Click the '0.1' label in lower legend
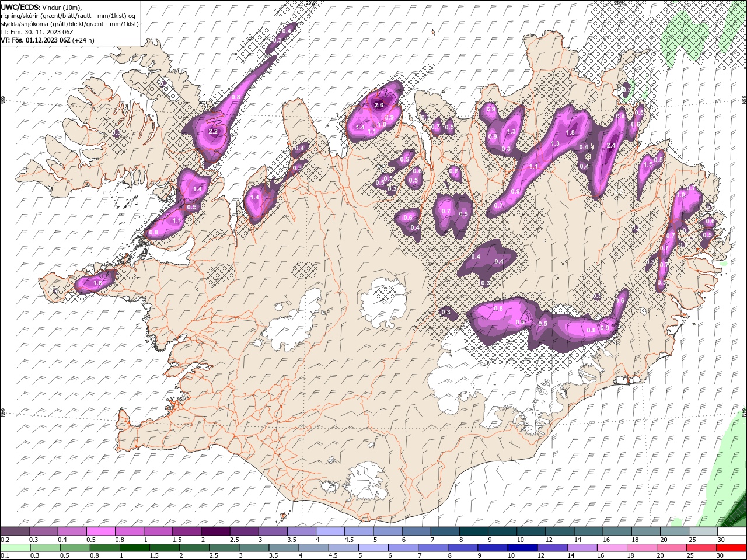 pyautogui.click(x=5, y=555)
